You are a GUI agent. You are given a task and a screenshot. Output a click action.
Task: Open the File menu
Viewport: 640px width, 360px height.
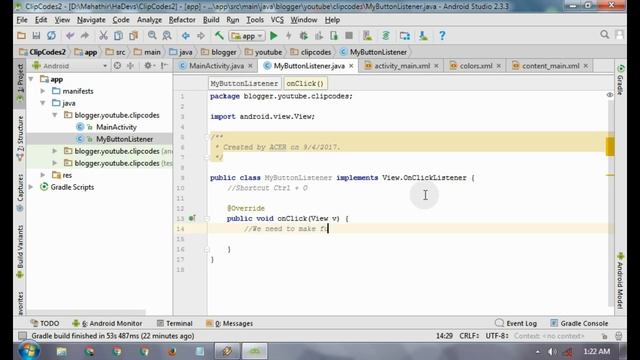22,20
